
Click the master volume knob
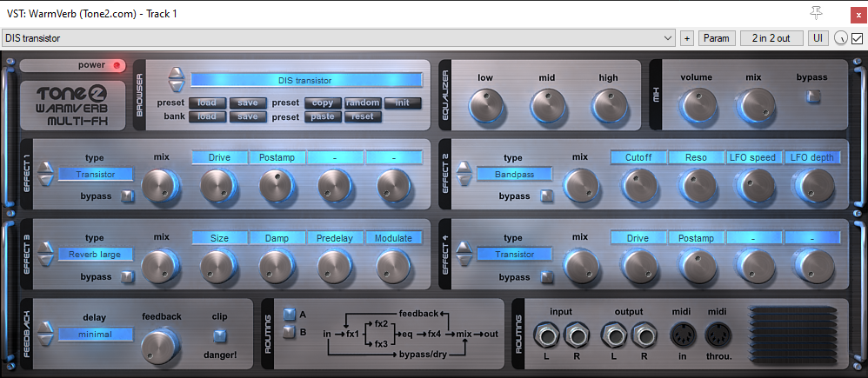pos(698,104)
